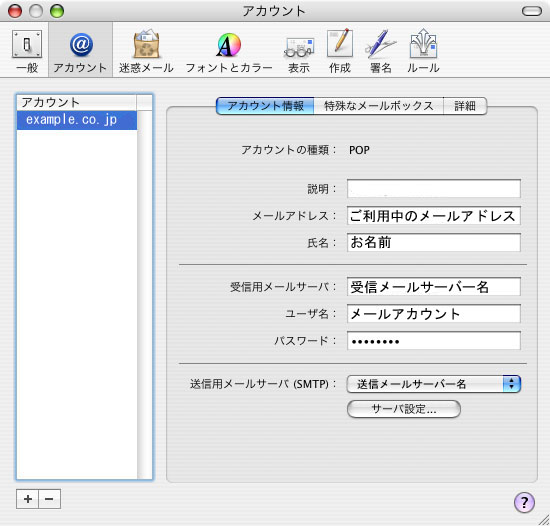This screenshot has height=526, width=550.
Task: Open 迷惑メール junk mail preferences
Action: click(x=146, y=51)
